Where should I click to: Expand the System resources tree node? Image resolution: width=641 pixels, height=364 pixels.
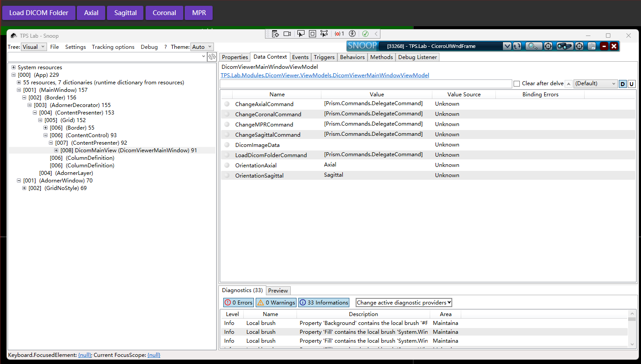point(14,67)
